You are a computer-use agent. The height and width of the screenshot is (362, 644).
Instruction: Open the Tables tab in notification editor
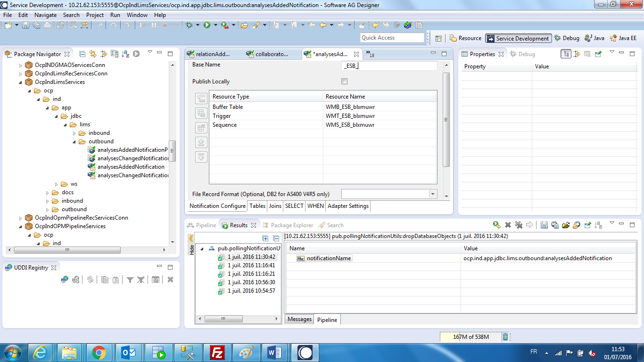tap(257, 206)
